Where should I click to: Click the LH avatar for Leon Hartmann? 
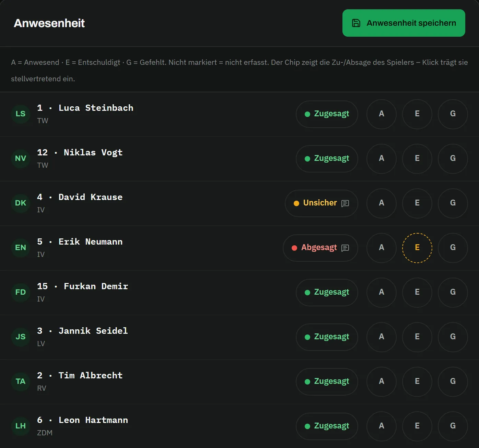21,426
